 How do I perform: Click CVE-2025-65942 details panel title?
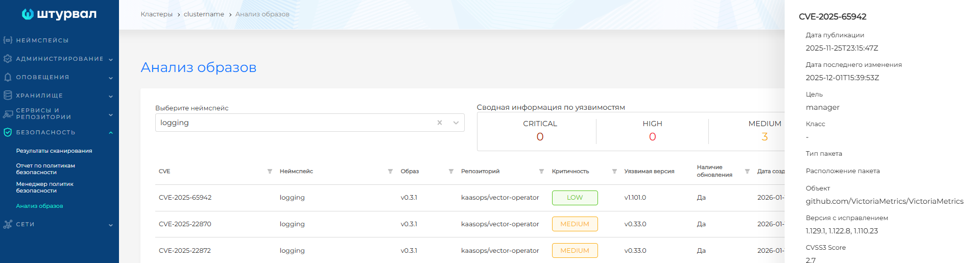[832, 16]
